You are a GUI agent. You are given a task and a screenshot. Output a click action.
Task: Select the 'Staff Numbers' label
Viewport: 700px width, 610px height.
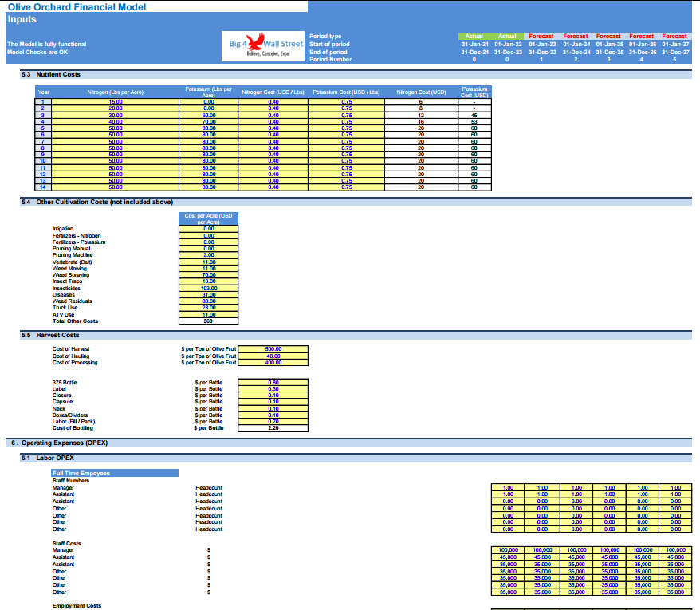[71, 481]
